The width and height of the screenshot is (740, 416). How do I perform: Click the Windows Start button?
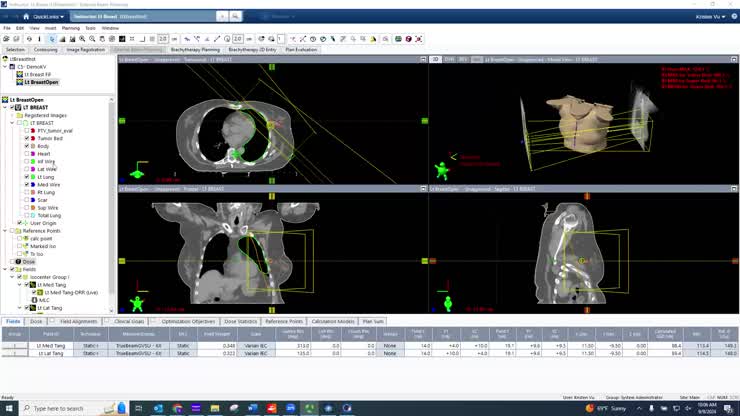pyautogui.click(x=9, y=408)
